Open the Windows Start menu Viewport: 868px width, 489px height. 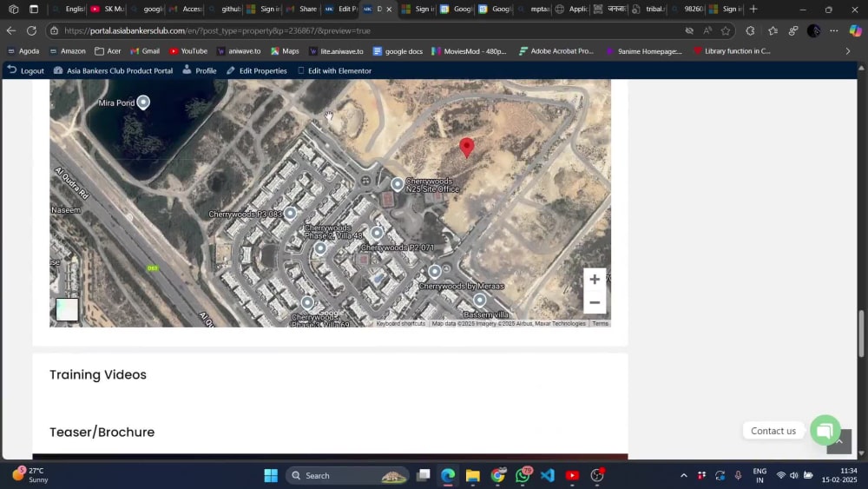click(271, 475)
